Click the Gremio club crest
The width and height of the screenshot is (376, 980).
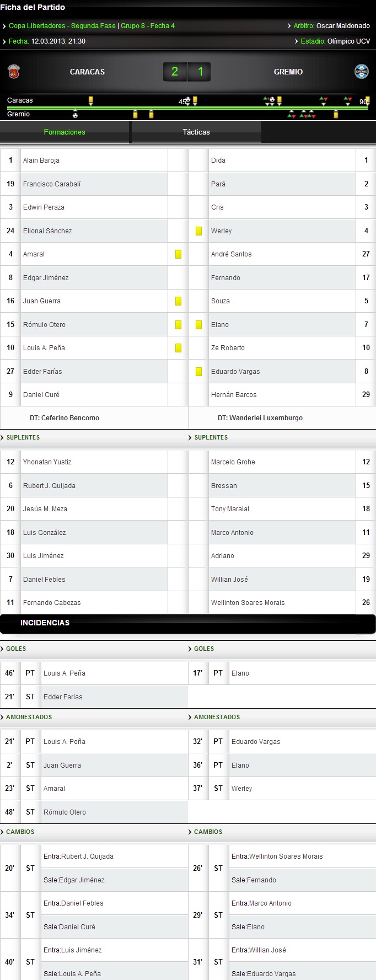(361, 72)
